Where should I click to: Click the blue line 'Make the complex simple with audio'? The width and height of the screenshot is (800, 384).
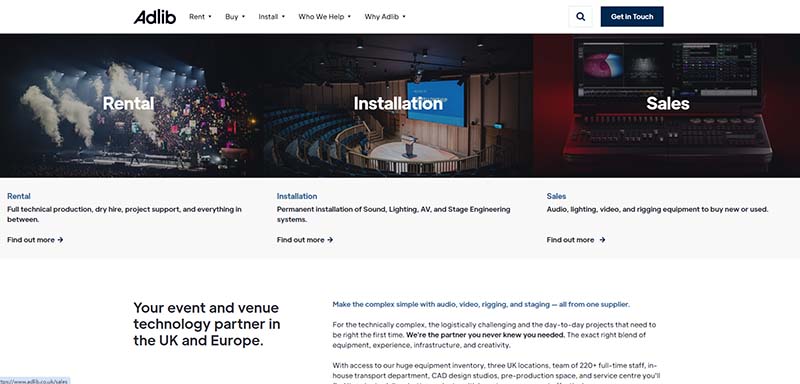pos(481,304)
